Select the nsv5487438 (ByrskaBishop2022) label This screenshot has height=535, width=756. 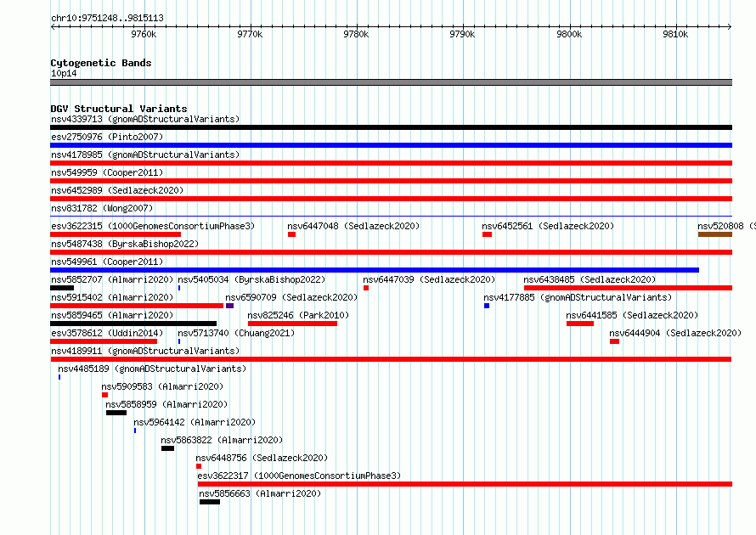click(125, 244)
